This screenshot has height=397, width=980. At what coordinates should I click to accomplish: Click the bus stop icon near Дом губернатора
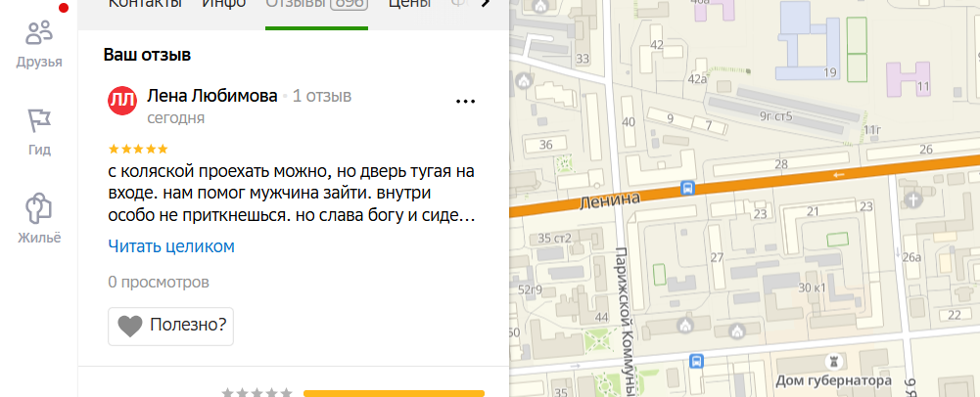696,361
